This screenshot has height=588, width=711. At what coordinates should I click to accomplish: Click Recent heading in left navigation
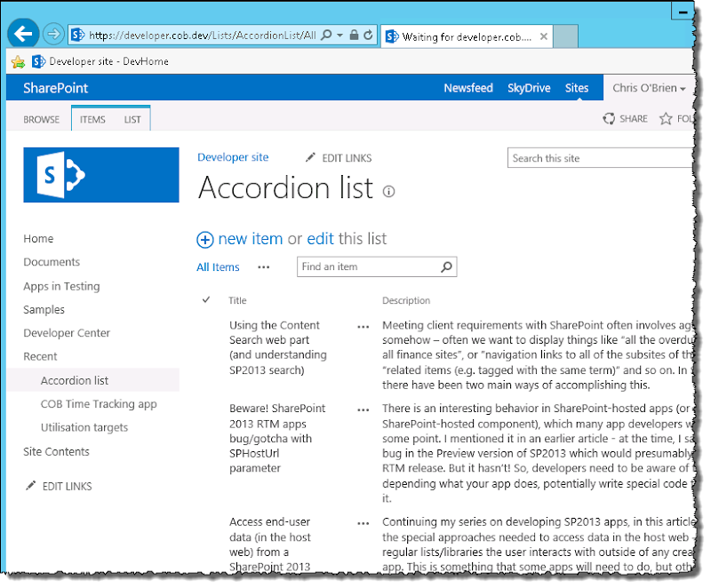[40, 356]
